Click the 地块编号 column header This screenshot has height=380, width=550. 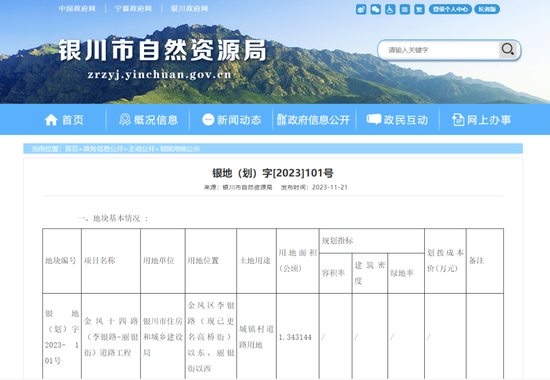(x=61, y=261)
